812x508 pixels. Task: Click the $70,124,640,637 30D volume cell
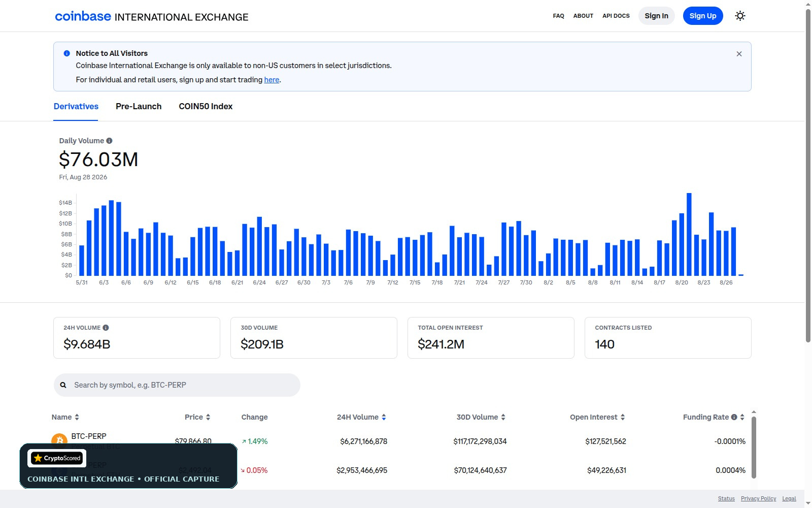481,470
